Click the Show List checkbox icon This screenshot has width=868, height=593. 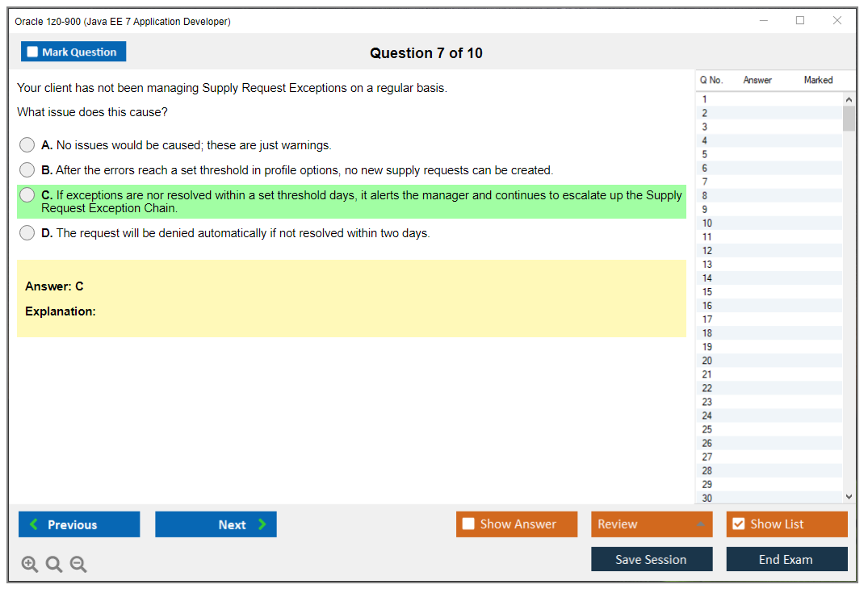(738, 524)
